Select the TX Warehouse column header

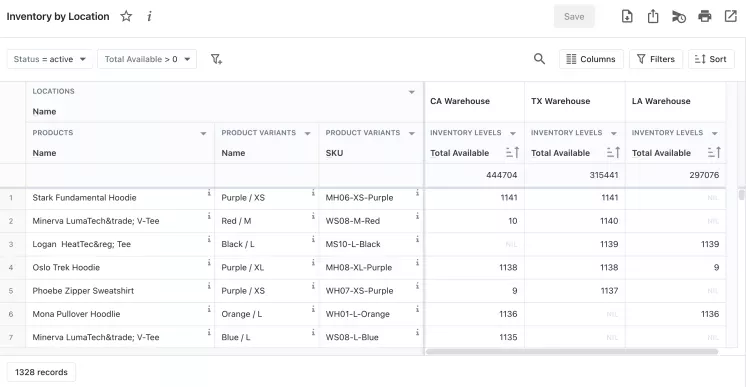[575, 101]
